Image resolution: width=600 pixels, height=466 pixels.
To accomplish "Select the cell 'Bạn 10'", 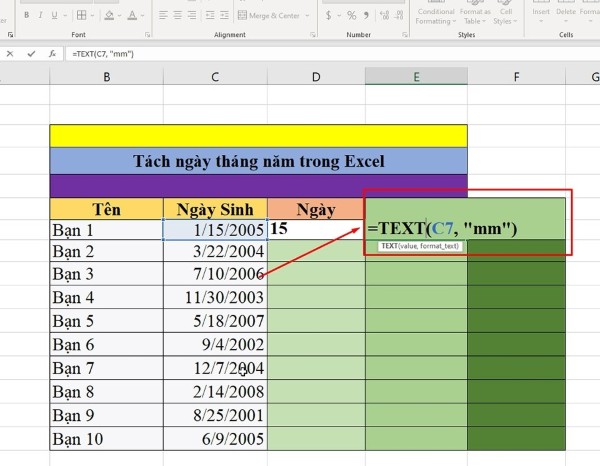I will [x=106, y=438].
